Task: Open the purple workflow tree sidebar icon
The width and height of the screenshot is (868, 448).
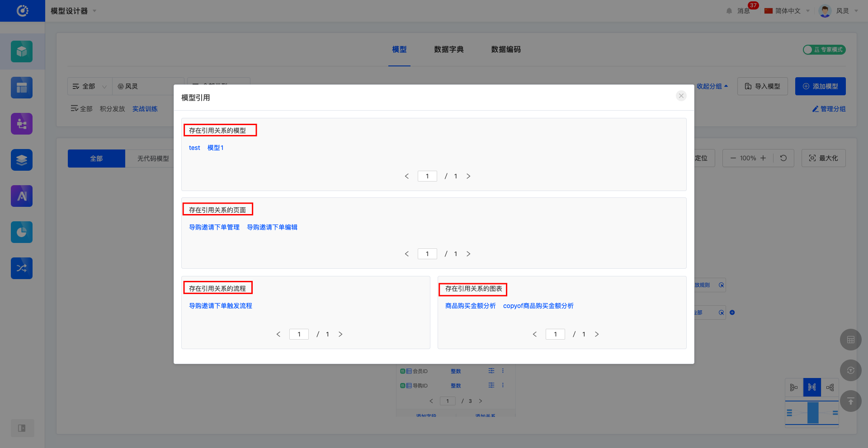Action: click(22, 124)
